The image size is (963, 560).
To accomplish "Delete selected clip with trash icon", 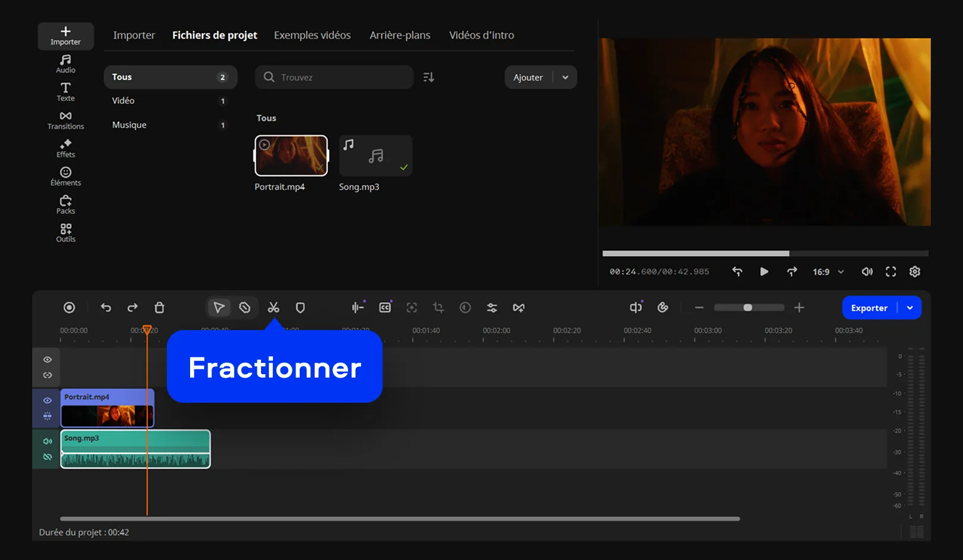I will click(x=159, y=307).
